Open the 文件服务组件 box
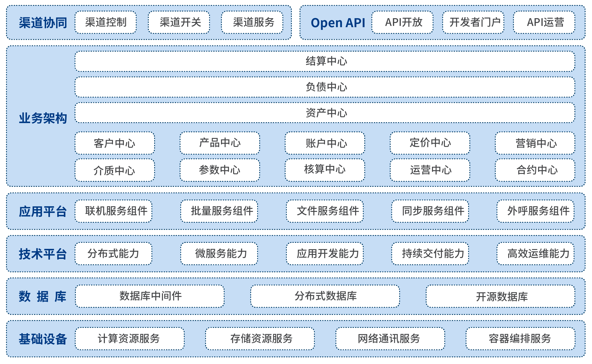Image resolution: width=592 pixels, height=364 pixels. click(325, 211)
